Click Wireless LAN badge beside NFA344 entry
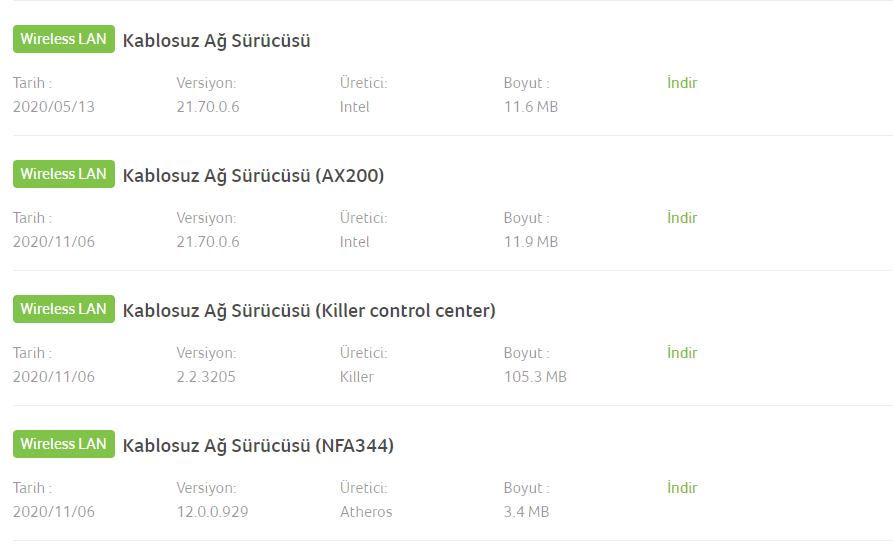The height and width of the screenshot is (549, 893). [x=63, y=444]
